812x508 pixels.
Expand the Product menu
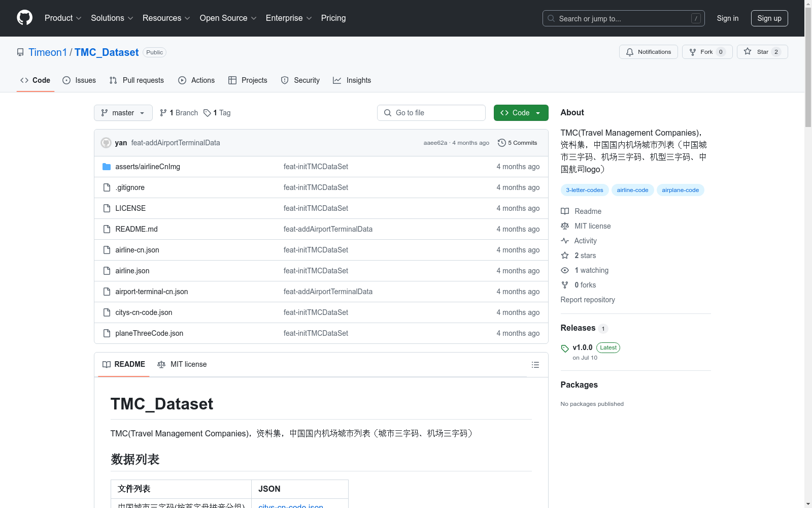coord(63,18)
